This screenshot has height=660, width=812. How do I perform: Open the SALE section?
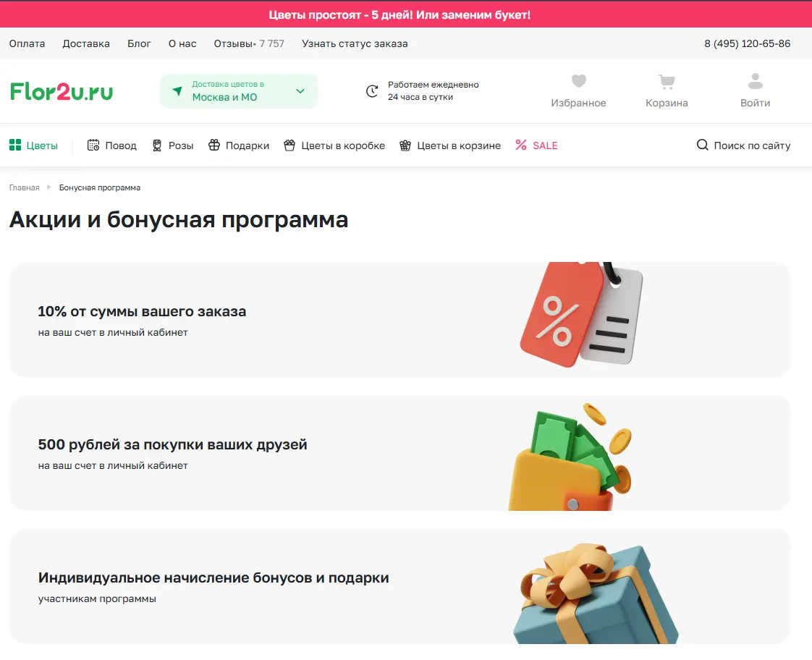pos(536,145)
